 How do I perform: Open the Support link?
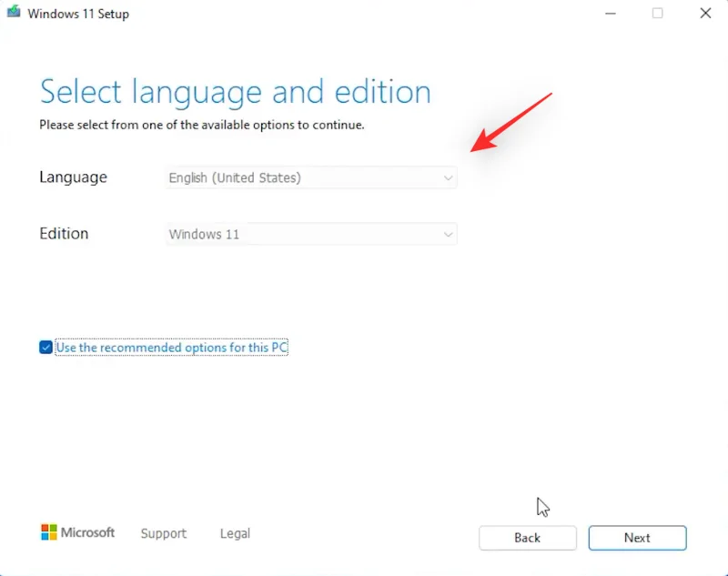[164, 534]
